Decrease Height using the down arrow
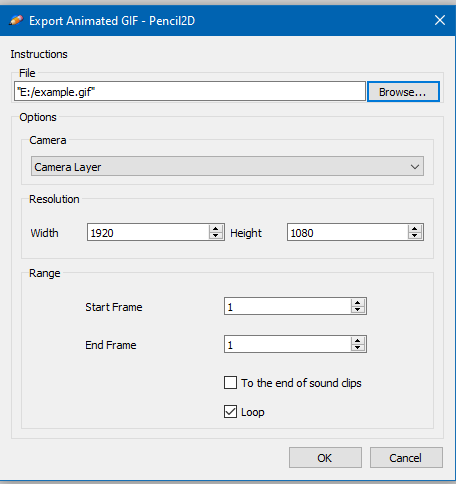Screen dimensions: 456x484 414,236
